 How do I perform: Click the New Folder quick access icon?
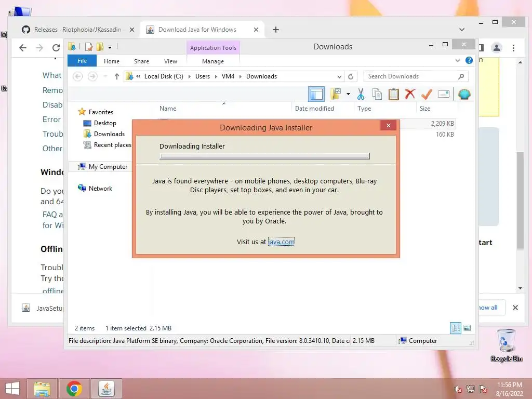(100, 47)
